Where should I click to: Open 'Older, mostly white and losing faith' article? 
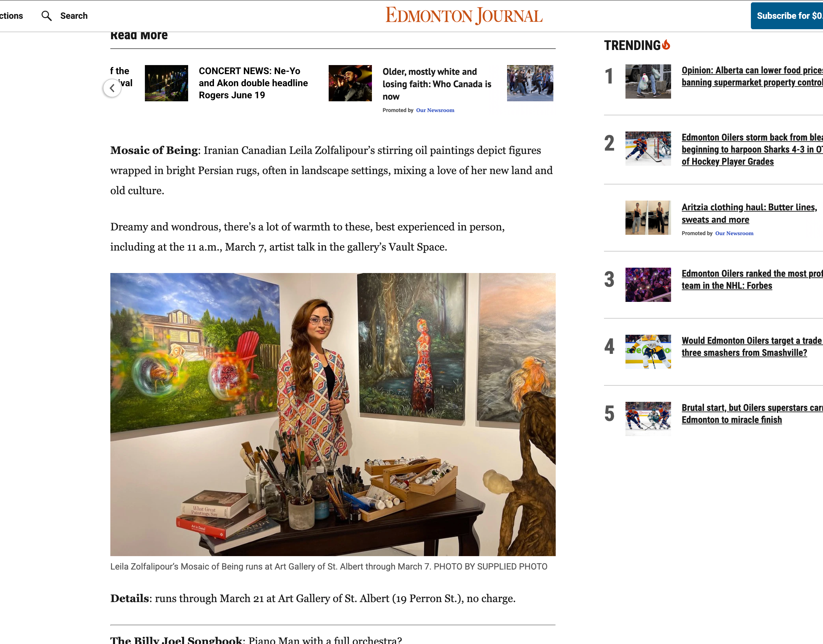(437, 84)
